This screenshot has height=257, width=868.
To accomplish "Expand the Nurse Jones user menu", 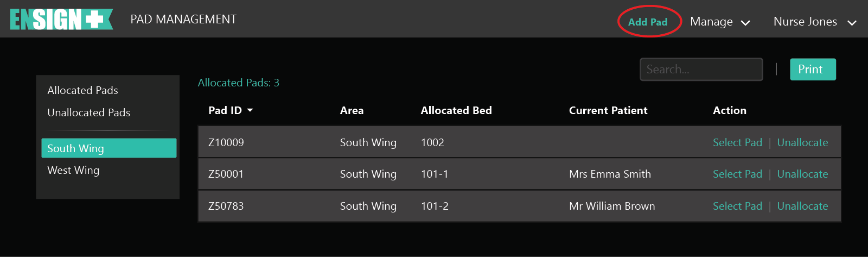I will [814, 22].
